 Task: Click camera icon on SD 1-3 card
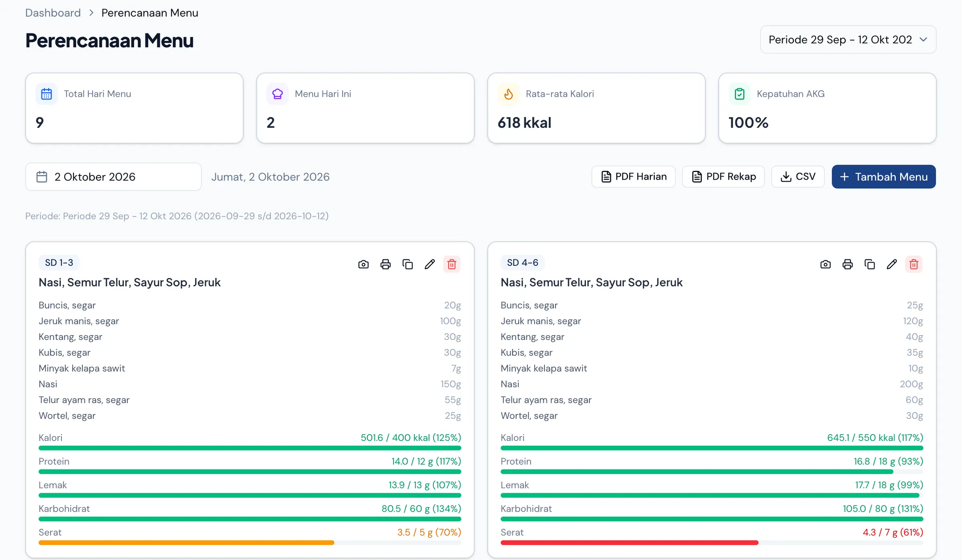[x=364, y=264]
